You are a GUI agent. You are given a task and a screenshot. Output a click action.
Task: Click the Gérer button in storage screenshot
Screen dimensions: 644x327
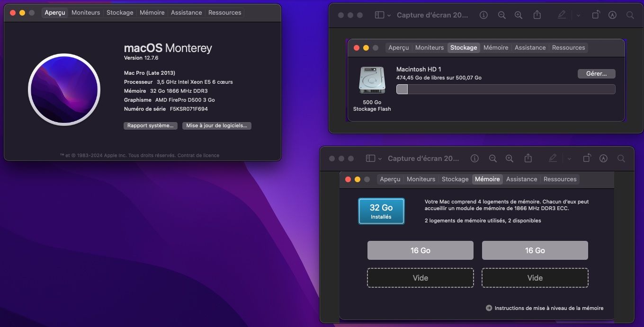click(x=597, y=74)
